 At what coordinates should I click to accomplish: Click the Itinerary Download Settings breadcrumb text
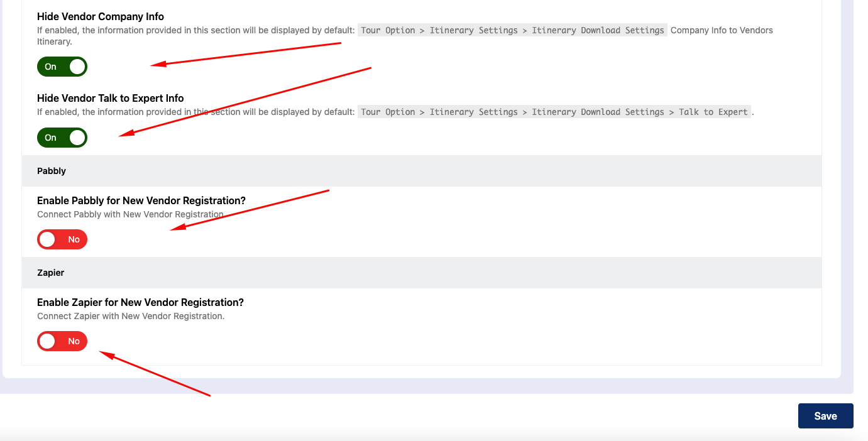tap(598, 30)
